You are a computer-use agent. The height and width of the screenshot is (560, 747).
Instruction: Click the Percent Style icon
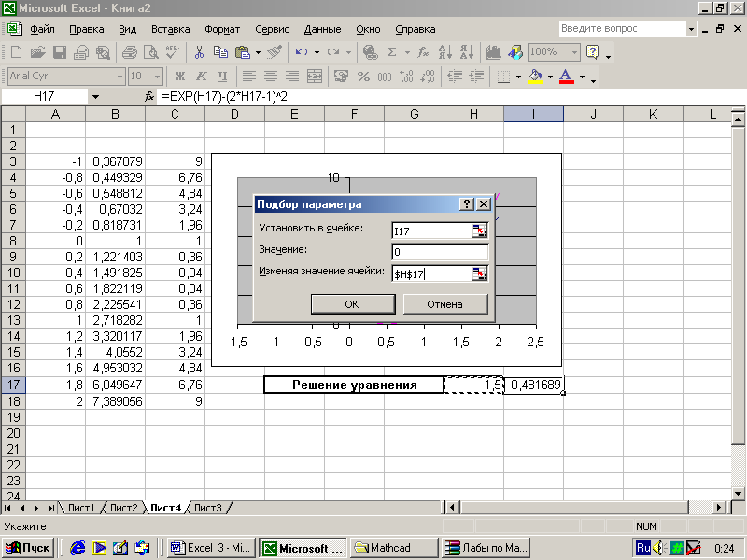pos(362,77)
